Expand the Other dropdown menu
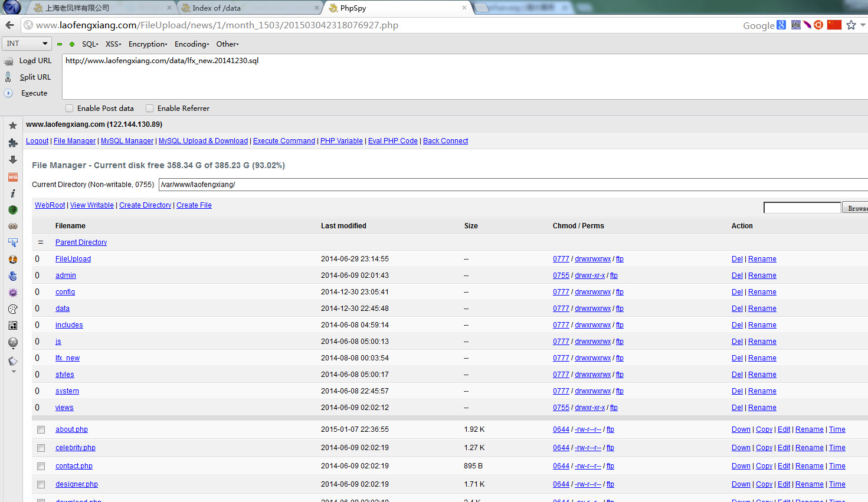Screen dimensions: 868x502 click(x=227, y=44)
